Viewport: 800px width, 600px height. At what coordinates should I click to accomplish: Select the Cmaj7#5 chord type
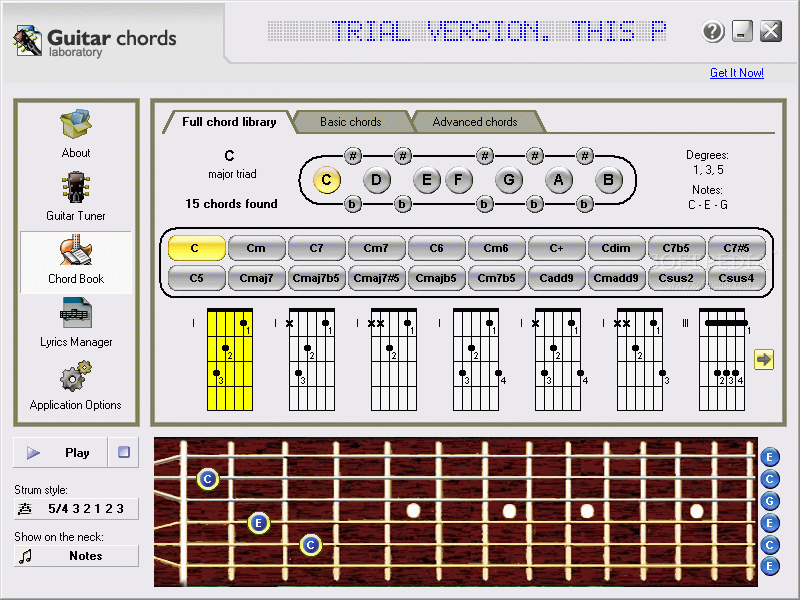(x=376, y=278)
